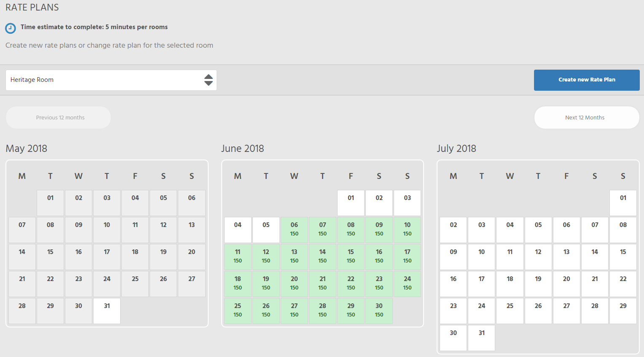Select July 19 date cell
644x357 pixels.
point(538,284)
